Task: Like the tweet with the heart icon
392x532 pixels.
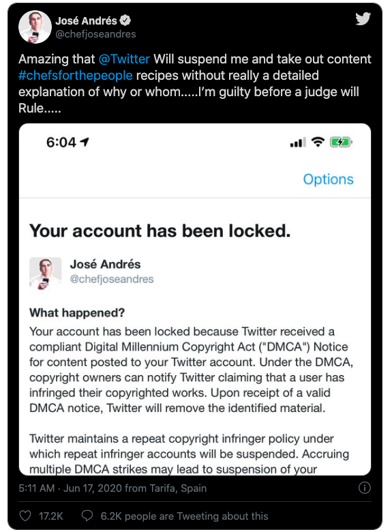Action: [x=25, y=516]
